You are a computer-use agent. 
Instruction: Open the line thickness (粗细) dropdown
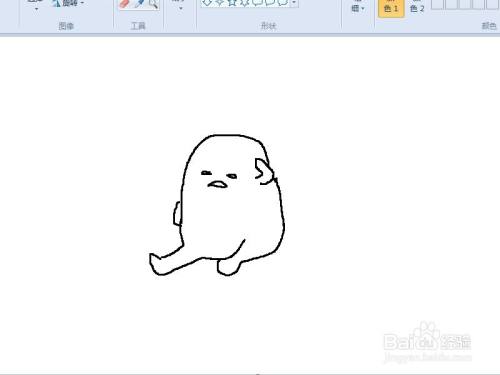(x=357, y=7)
